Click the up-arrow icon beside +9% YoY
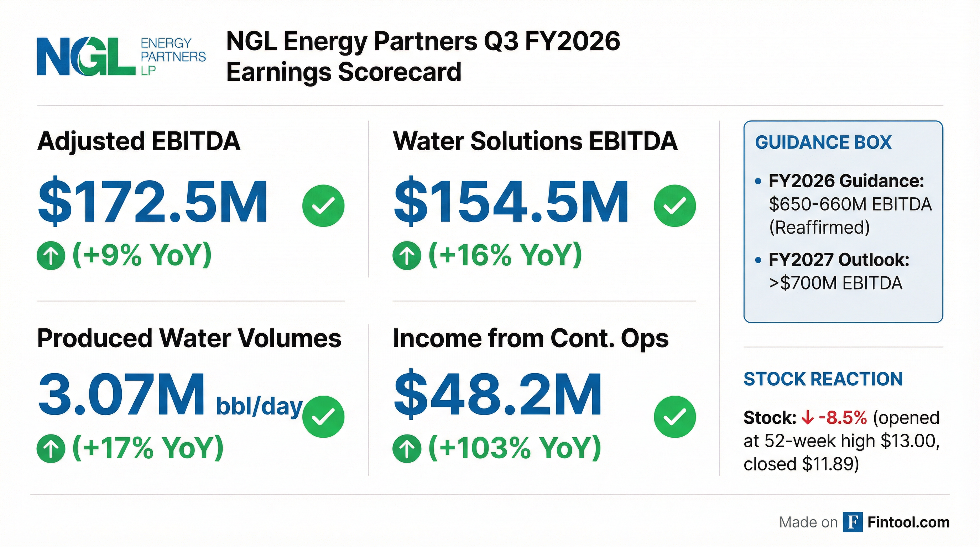The width and height of the screenshot is (980, 547). [x=51, y=256]
